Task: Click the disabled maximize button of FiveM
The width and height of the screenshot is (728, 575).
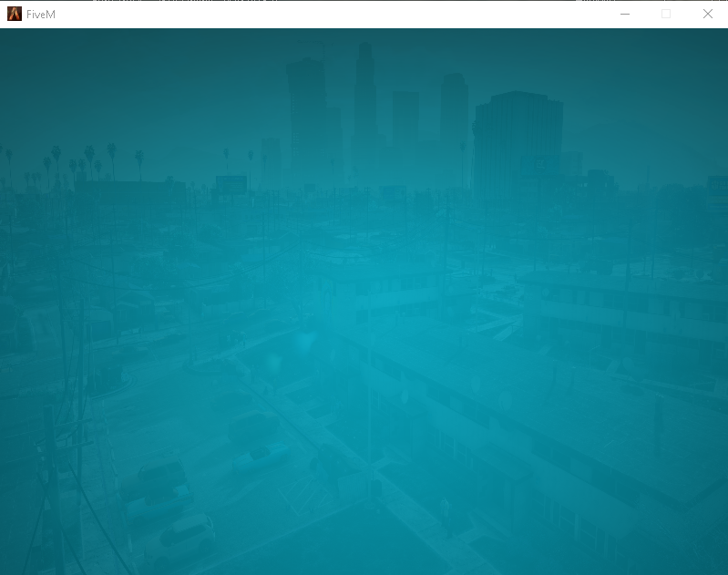Action: (x=666, y=14)
